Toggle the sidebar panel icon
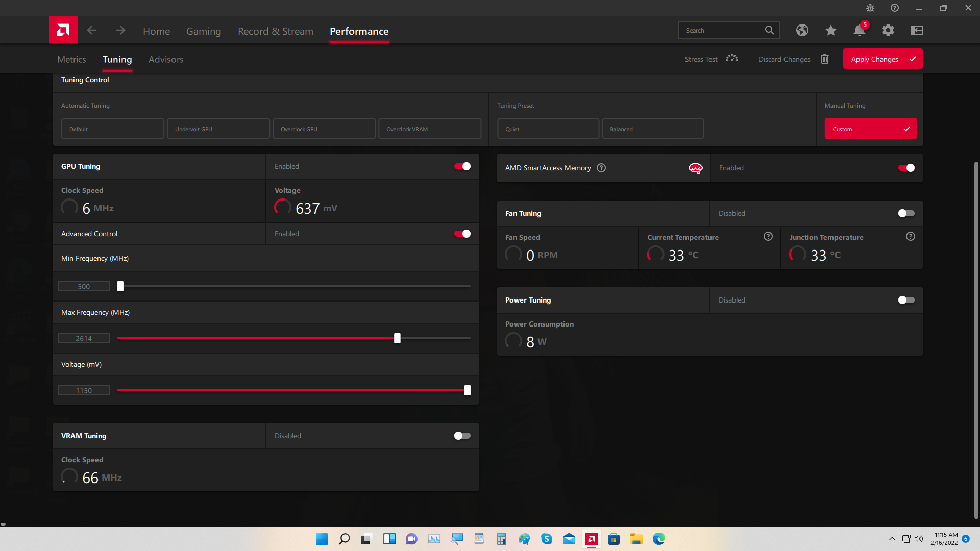The width and height of the screenshot is (980, 551). click(x=917, y=30)
